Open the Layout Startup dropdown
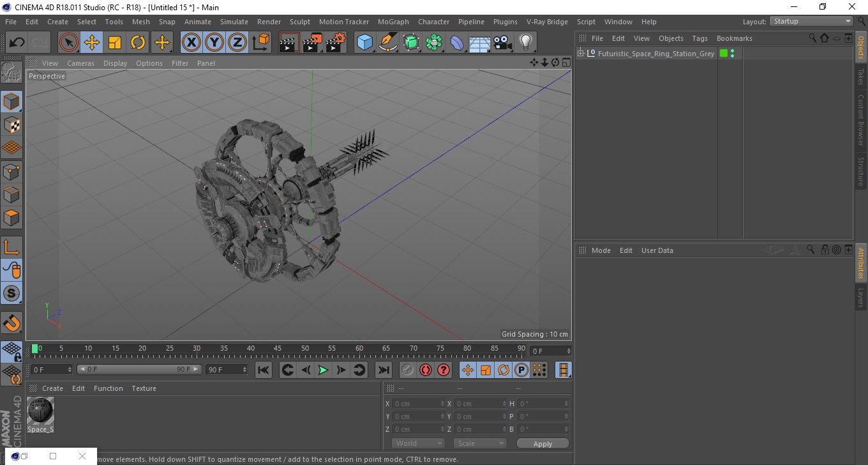868x465 pixels. click(811, 21)
